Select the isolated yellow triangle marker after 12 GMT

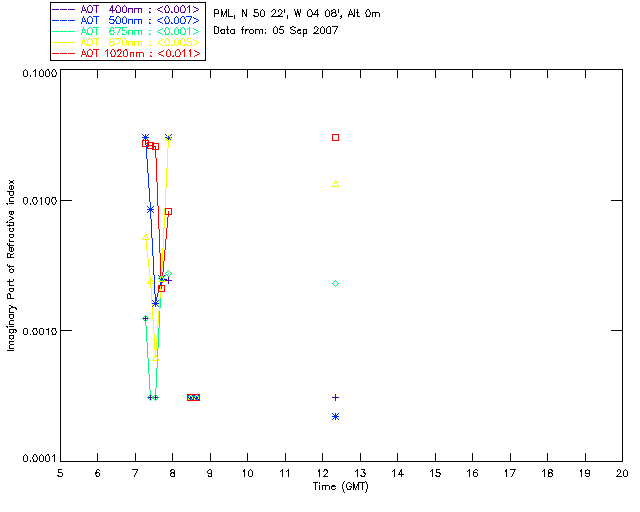(x=336, y=184)
